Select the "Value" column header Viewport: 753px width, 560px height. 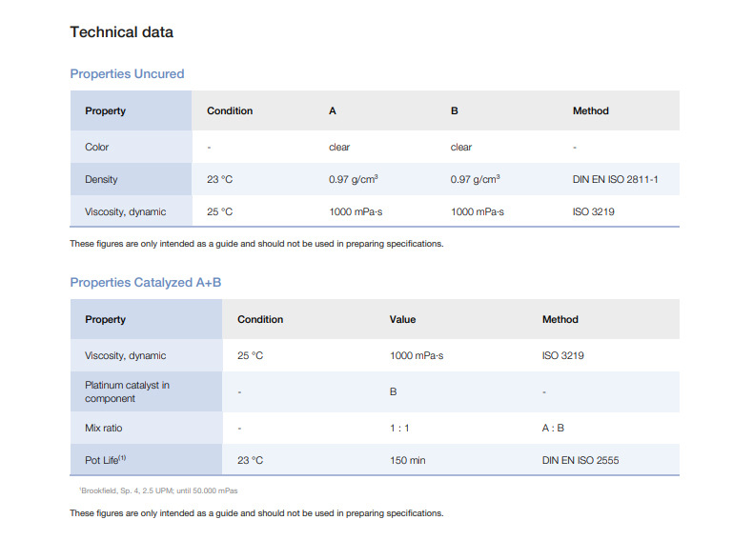(x=402, y=320)
